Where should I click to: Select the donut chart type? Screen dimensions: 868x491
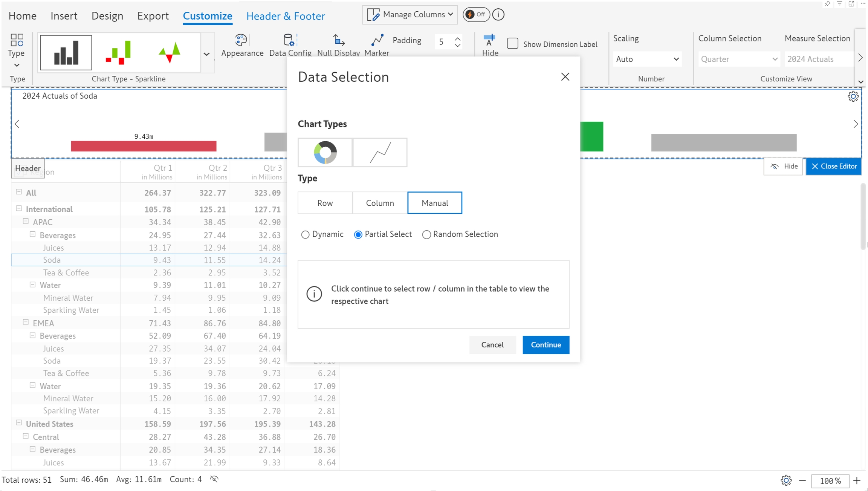(325, 153)
